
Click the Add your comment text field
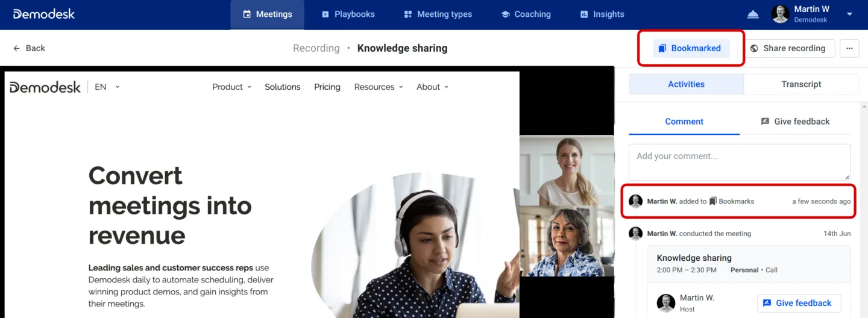click(x=740, y=162)
